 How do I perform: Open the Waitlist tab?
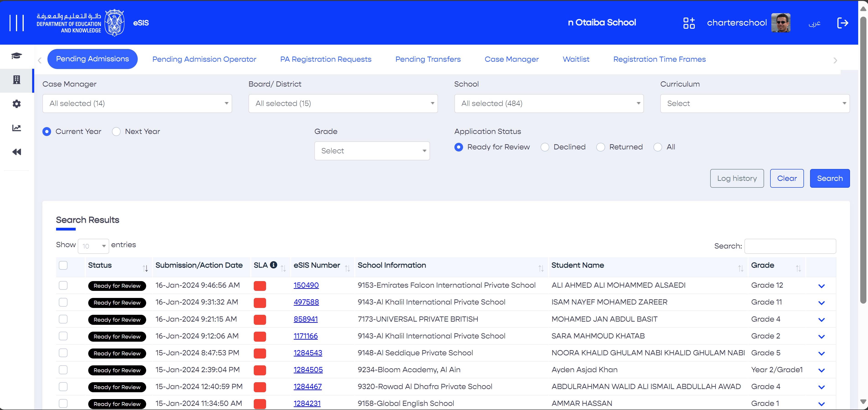tap(576, 59)
